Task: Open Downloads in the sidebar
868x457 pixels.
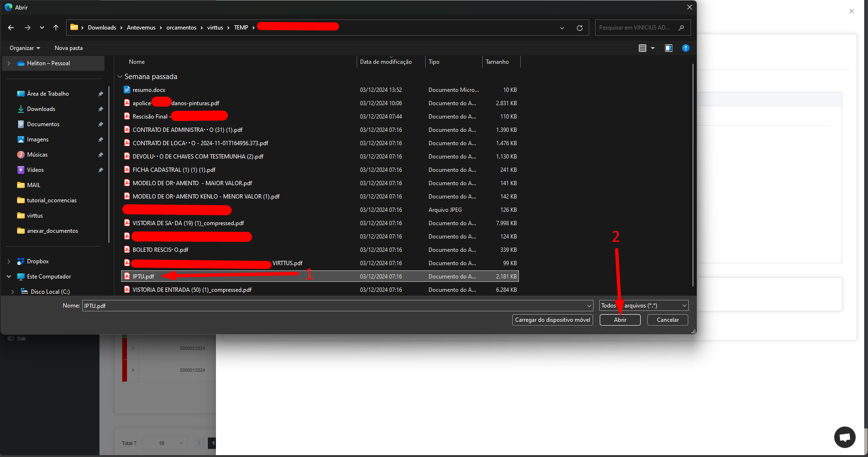Action: (x=41, y=109)
